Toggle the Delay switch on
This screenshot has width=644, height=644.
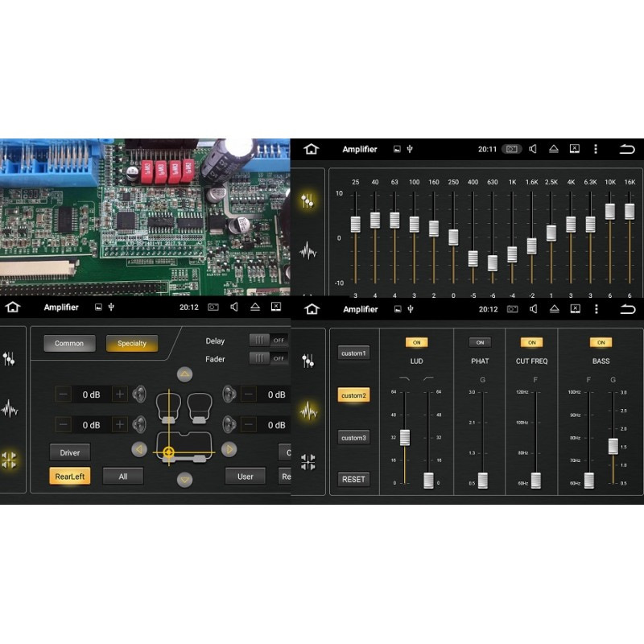click(268, 341)
